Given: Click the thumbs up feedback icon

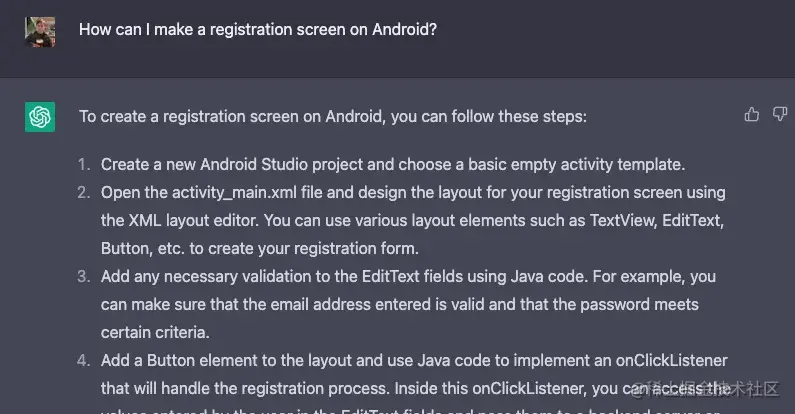Looking at the screenshot, I should coord(751,115).
